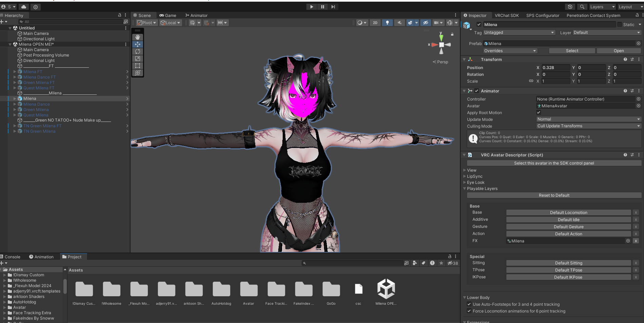Toggle scene visibility eye icon
The height and width of the screenshot is (323, 644).
tap(426, 23)
